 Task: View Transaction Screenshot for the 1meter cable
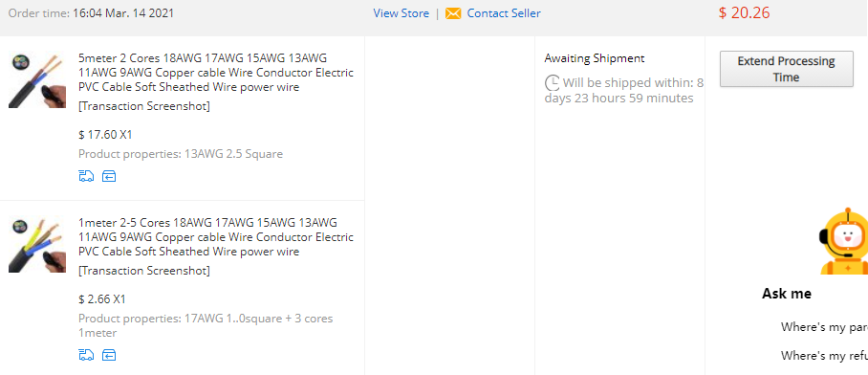click(144, 271)
